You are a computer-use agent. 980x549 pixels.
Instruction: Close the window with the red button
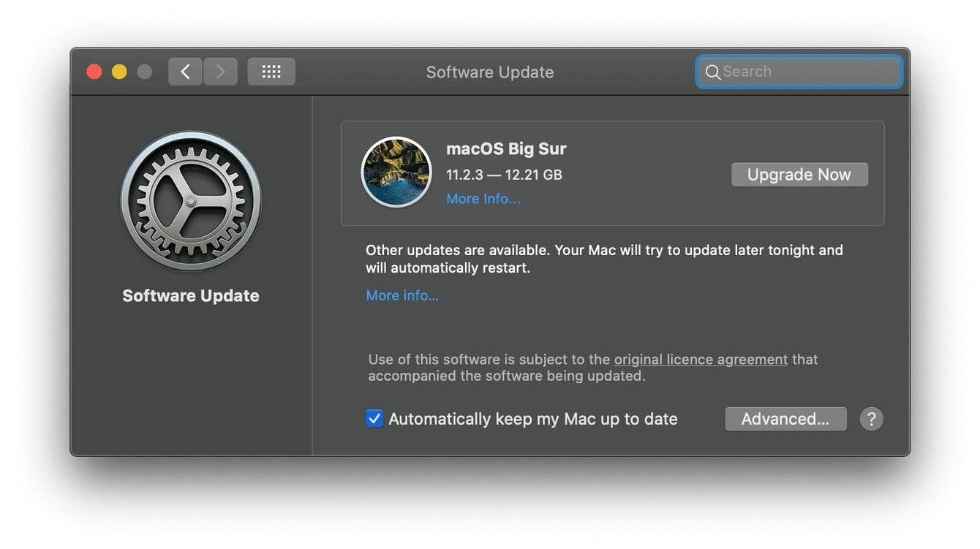(x=94, y=72)
